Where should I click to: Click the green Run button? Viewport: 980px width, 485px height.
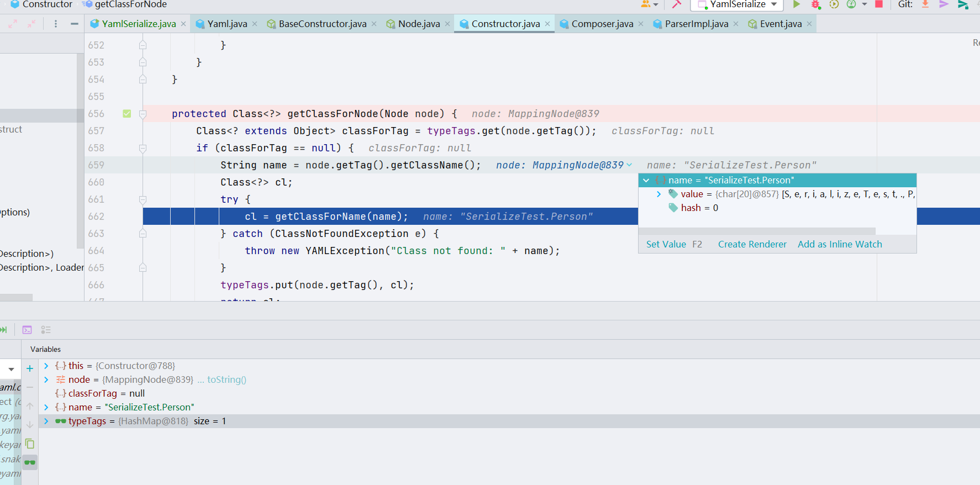[796, 4]
